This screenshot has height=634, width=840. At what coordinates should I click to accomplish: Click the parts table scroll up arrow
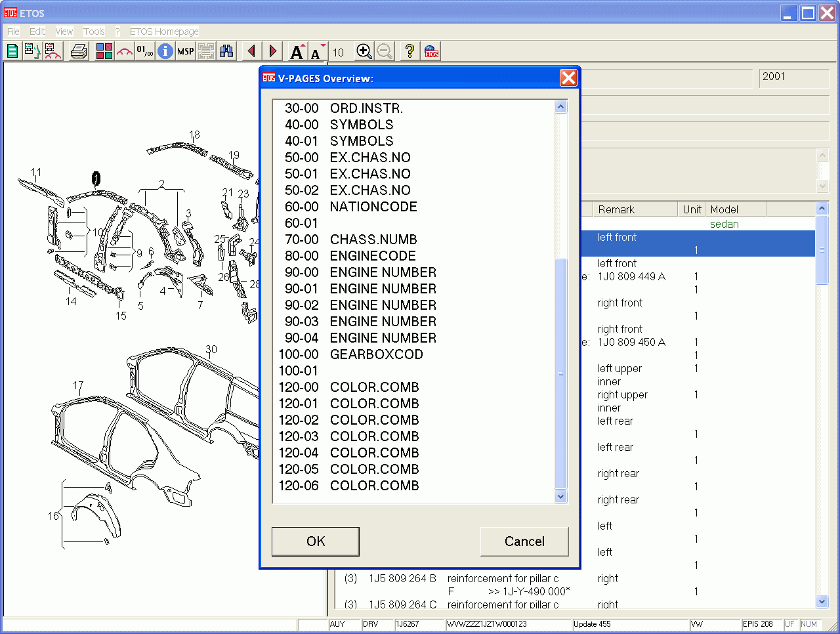coord(822,208)
